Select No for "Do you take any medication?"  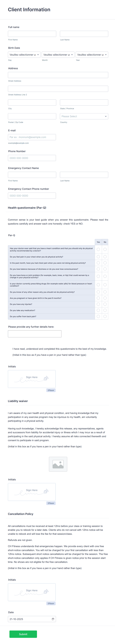(x=105, y=310)
